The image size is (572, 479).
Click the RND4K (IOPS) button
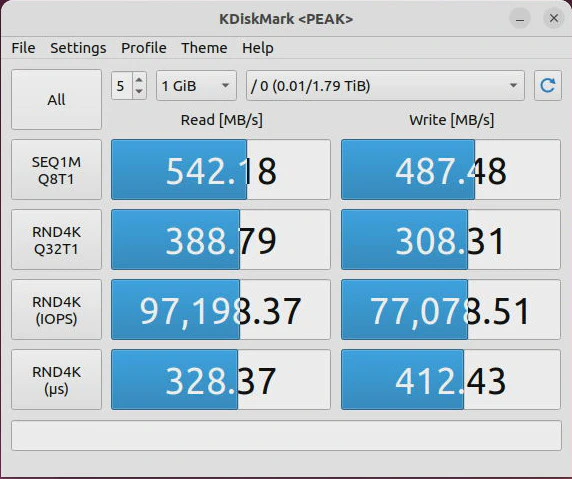56,310
